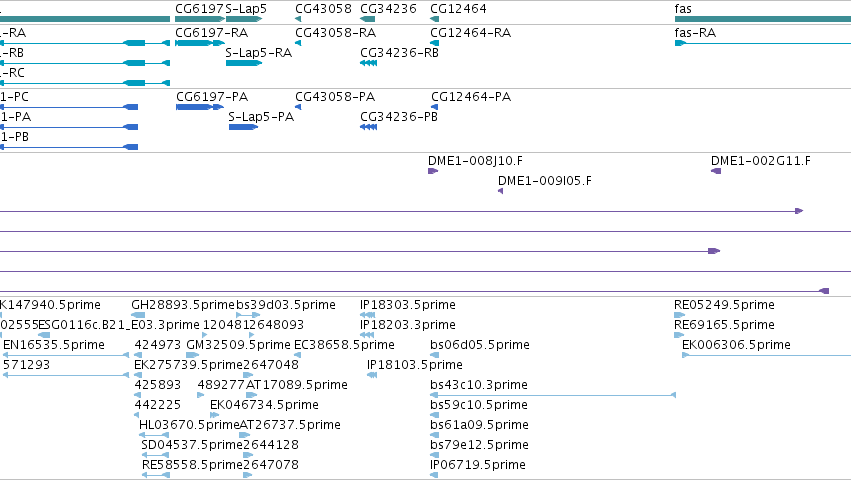
Task: Select the CG6197 gene feature bar
Action: 200,19
